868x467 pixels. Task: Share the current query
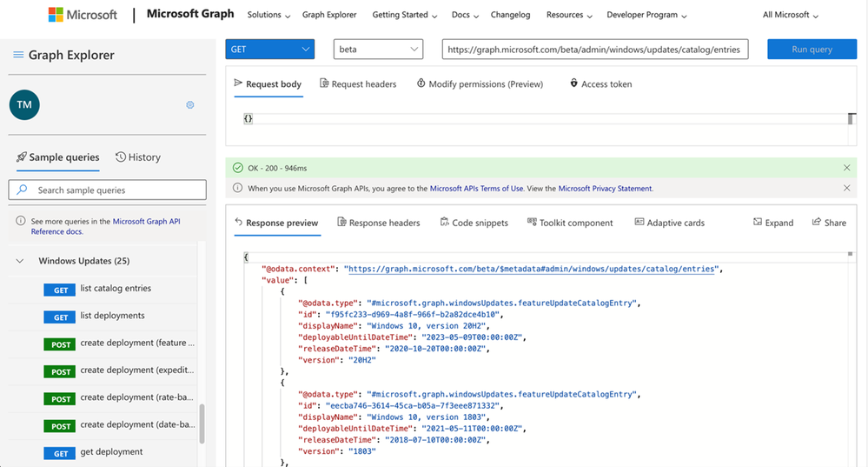(829, 223)
